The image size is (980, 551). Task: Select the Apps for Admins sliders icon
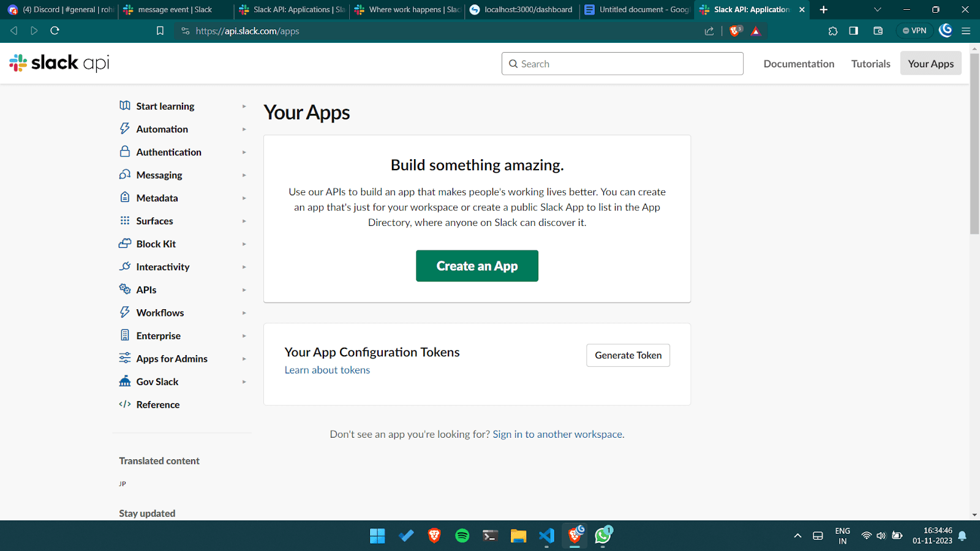pos(125,358)
